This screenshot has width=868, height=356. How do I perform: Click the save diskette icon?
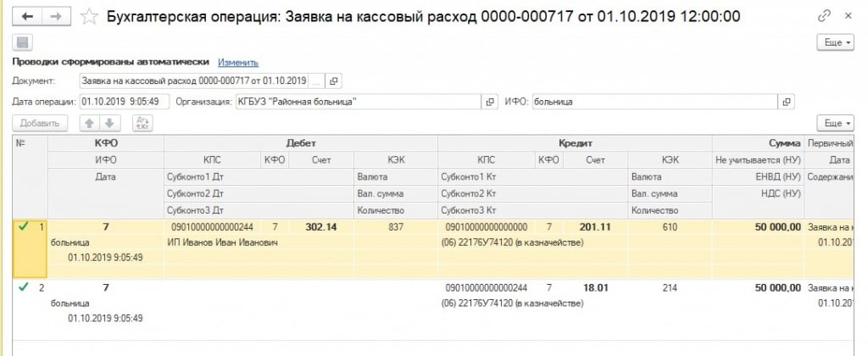click(22, 42)
